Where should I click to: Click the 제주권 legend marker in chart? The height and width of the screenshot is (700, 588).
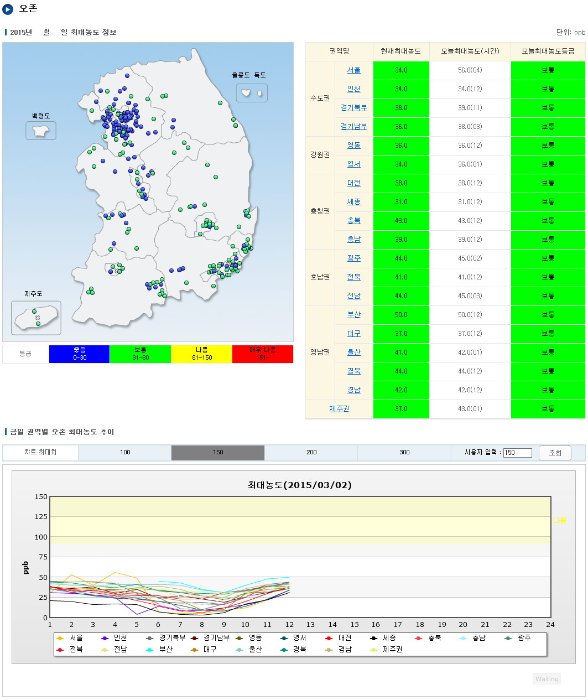point(374,650)
